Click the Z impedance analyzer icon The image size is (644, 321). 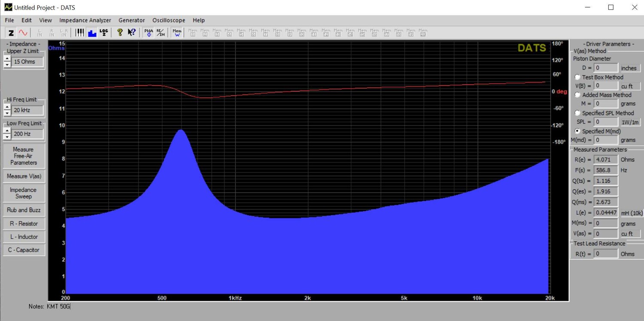11,33
